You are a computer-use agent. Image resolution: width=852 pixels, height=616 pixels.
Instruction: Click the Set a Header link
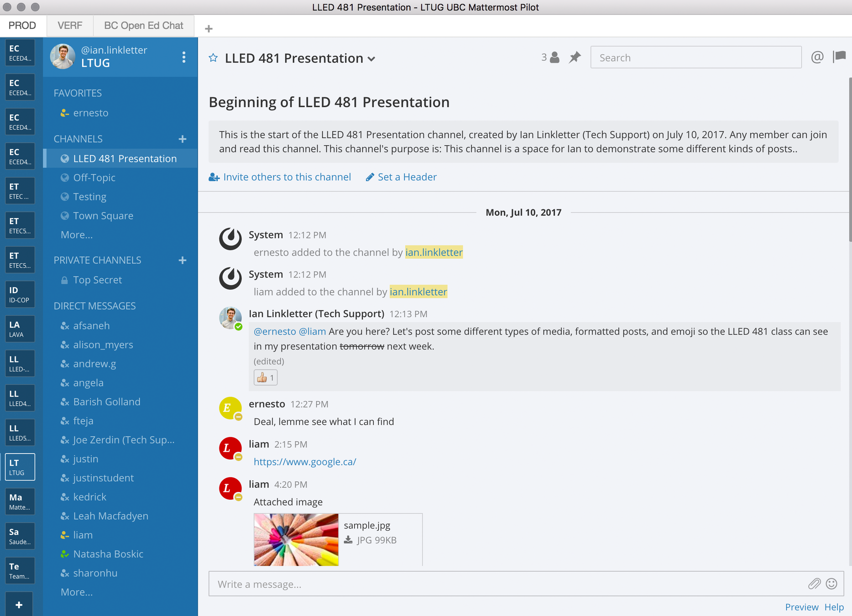point(401,177)
